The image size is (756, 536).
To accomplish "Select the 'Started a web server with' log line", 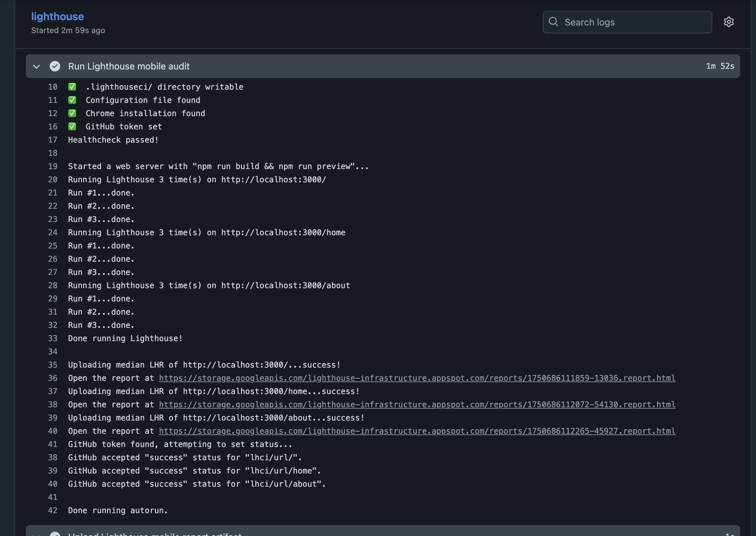I will [218, 166].
